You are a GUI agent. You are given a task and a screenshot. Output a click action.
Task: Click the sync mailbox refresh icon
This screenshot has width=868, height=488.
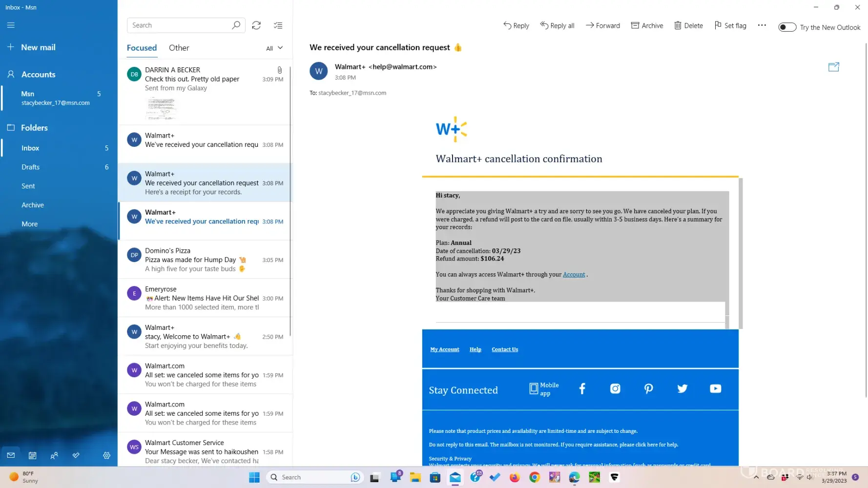pyautogui.click(x=256, y=25)
